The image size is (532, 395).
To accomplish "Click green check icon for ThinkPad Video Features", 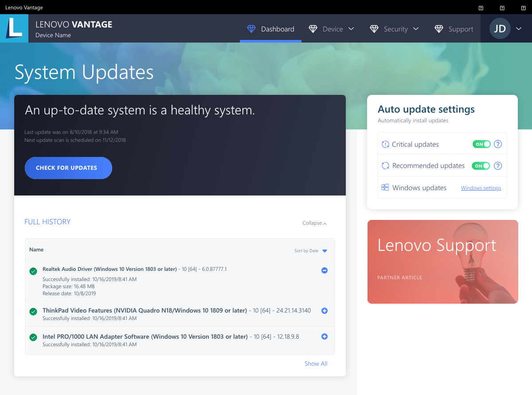I will (33, 312).
